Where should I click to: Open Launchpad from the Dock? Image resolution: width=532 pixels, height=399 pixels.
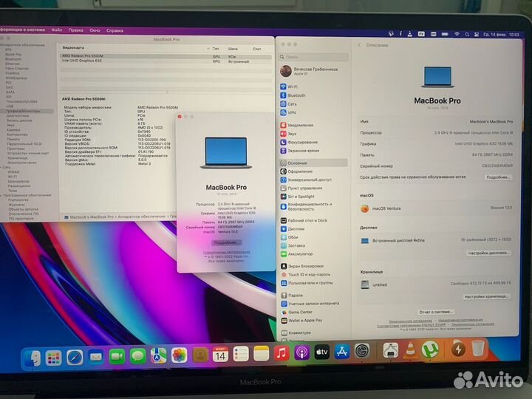click(x=54, y=358)
